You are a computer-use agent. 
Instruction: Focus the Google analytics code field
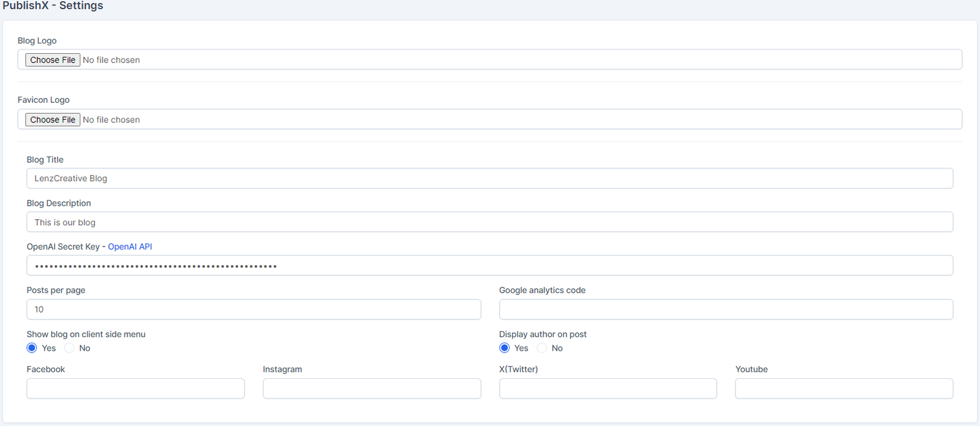point(726,310)
